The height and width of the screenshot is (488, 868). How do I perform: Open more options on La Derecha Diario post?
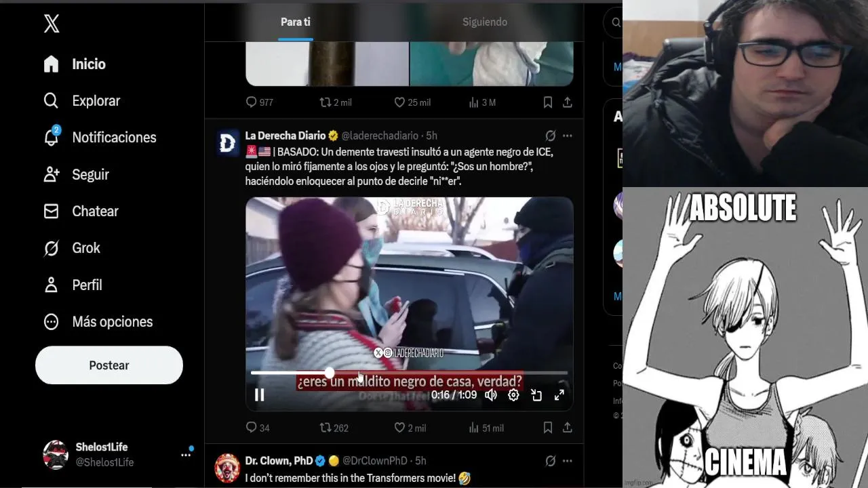(x=568, y=136)
